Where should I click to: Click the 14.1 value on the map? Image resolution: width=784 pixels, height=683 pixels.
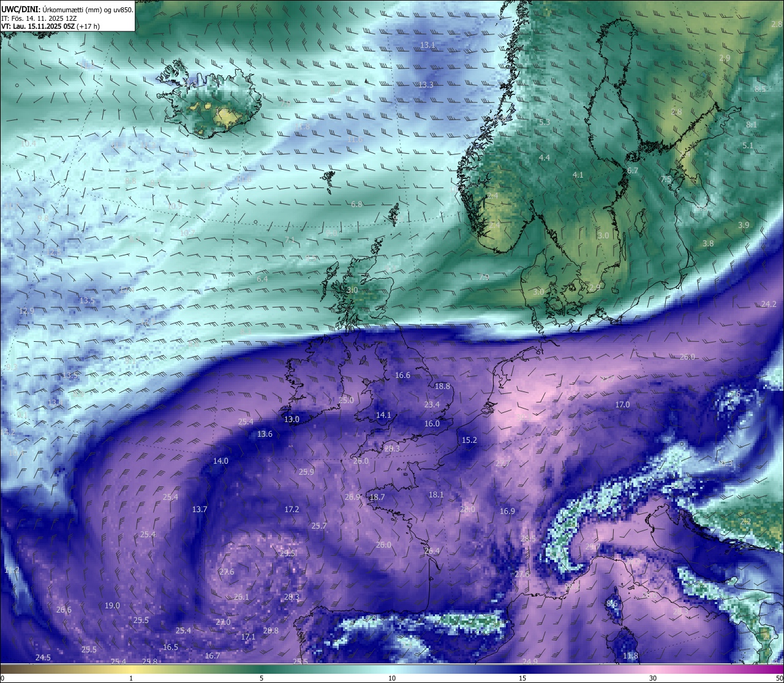pyautogui.click(x=383, y=415)
